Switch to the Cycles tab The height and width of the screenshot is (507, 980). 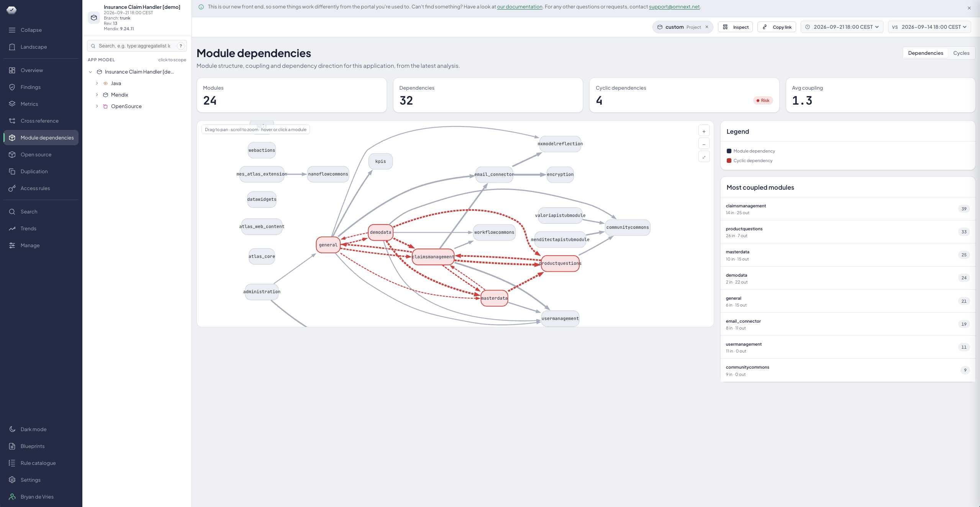click(x=961, y=53)
